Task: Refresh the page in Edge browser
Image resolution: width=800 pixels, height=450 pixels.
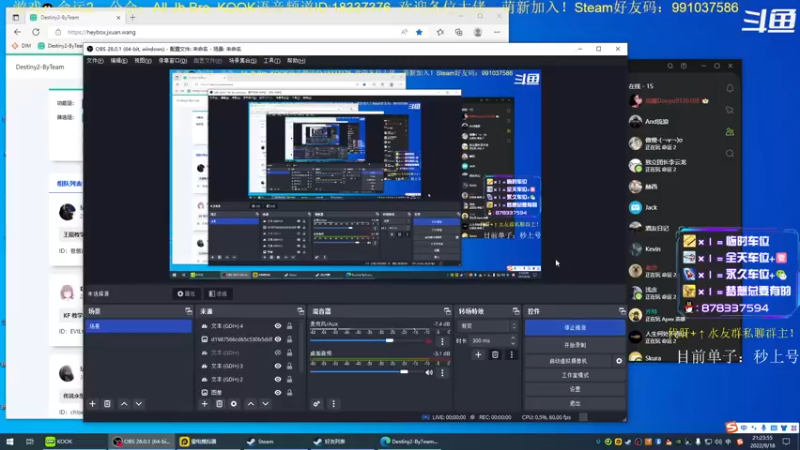Action: [36, 32]
